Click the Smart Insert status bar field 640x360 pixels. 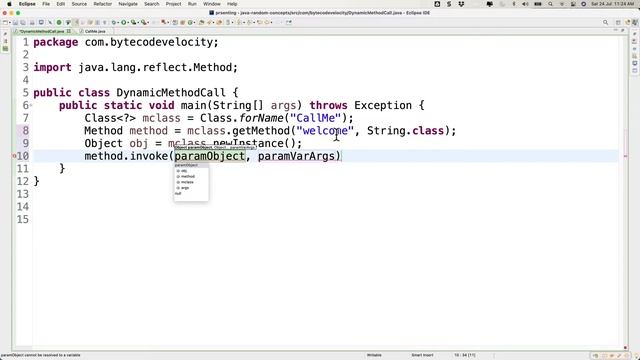tap(422, 355)
